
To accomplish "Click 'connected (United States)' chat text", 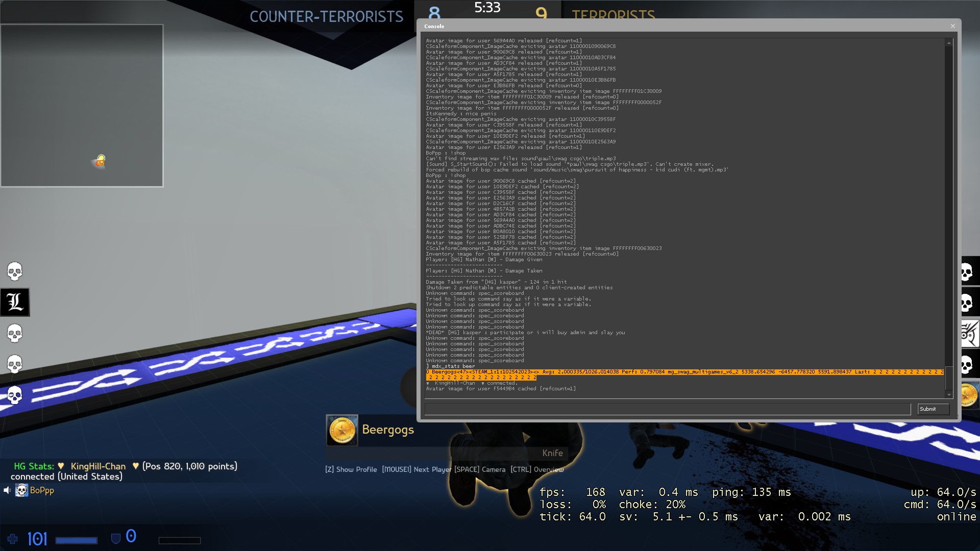I will (66, 477).
